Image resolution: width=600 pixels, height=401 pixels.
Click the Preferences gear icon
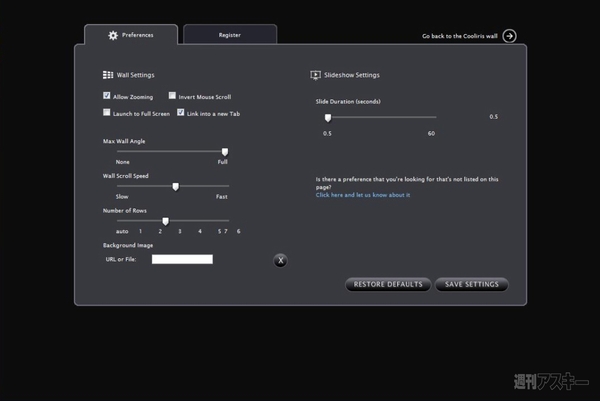point(113,35)
